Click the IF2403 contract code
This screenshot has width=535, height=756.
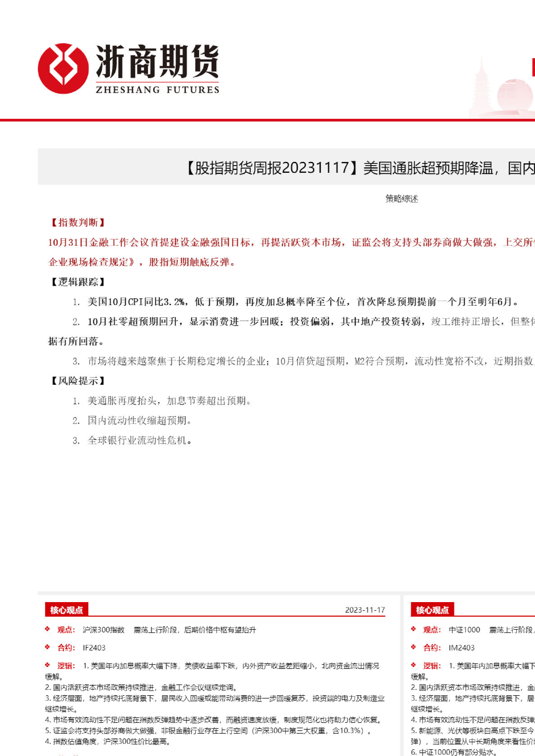coord(94,648)
